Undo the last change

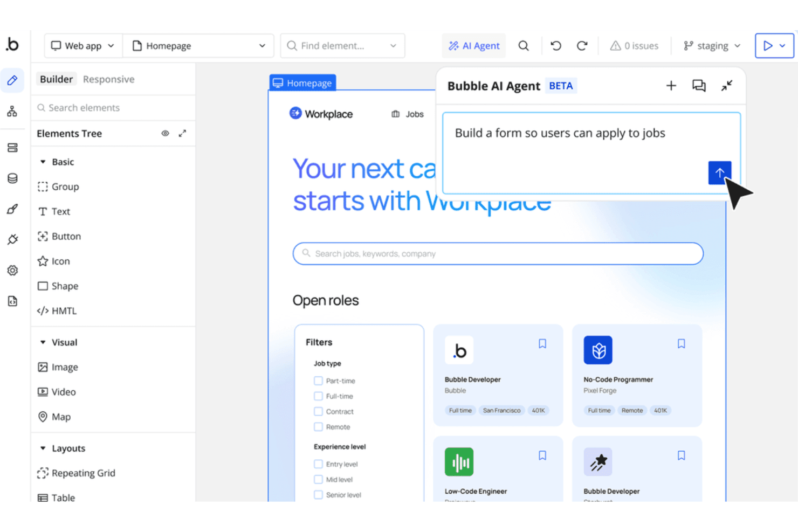pyautogui.click(x=556, y=46)
